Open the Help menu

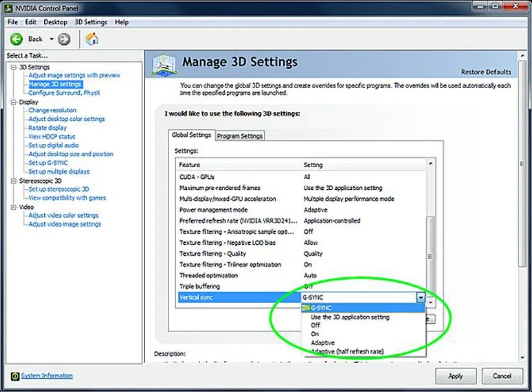(121, 22)
